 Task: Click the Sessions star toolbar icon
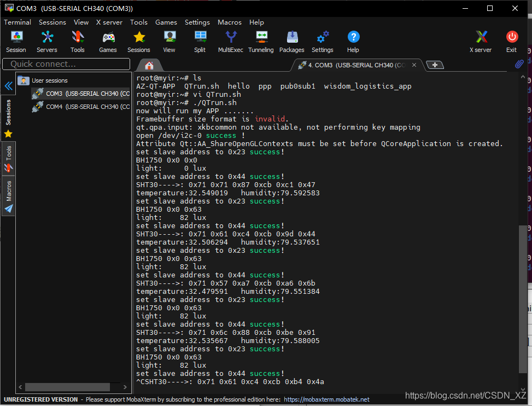[x=139, y=42]
